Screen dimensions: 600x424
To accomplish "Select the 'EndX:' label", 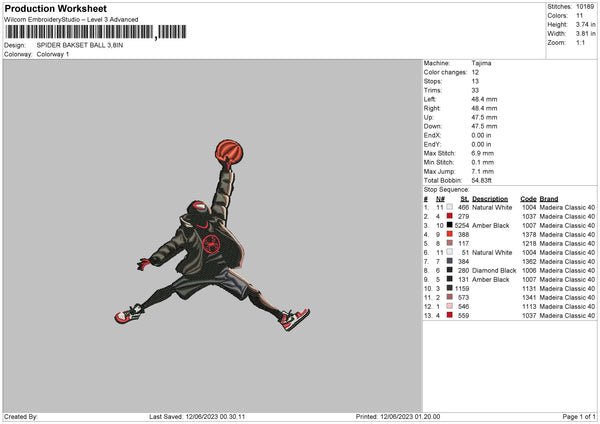I will (432, 135).
